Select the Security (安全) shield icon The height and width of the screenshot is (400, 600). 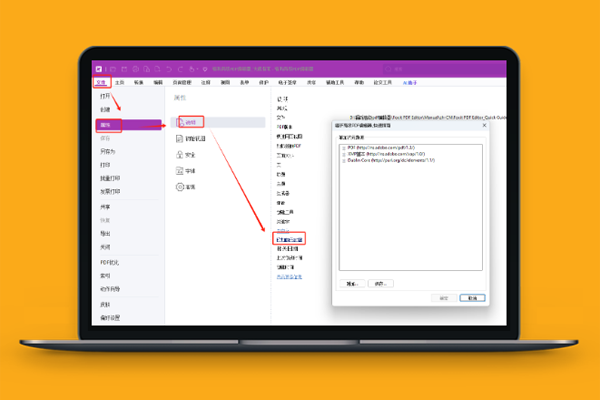pyautogui.click(x=179, y=155)
